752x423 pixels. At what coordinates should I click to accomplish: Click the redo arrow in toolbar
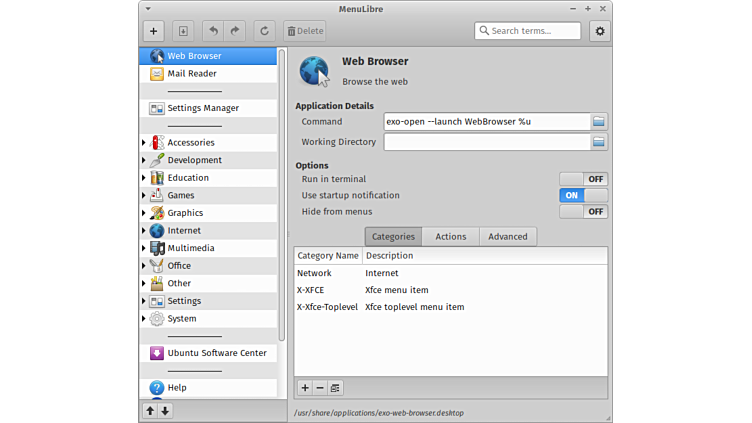coord(236,31)
